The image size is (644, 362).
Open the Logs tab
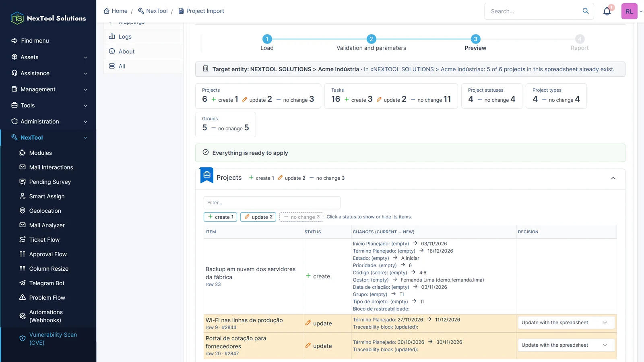click(x=143, y=37)
